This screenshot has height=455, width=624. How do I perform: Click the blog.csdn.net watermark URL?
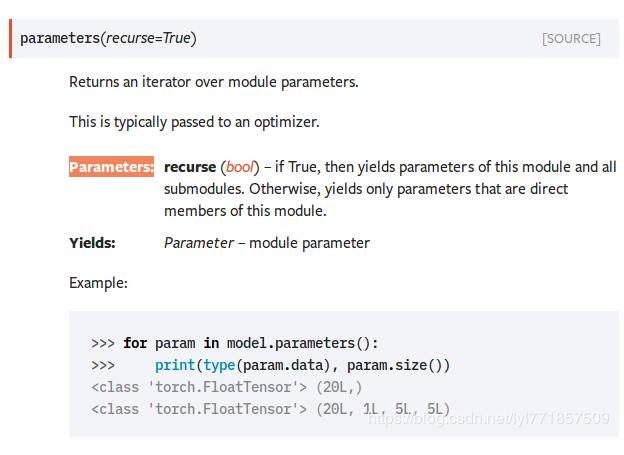tap(488, 418)
